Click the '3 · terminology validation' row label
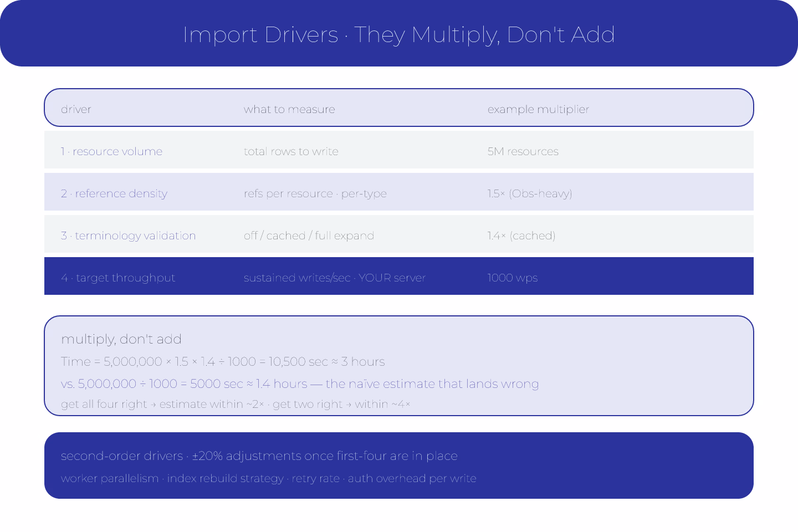The image size is (798, 532). tap(129, 236)
